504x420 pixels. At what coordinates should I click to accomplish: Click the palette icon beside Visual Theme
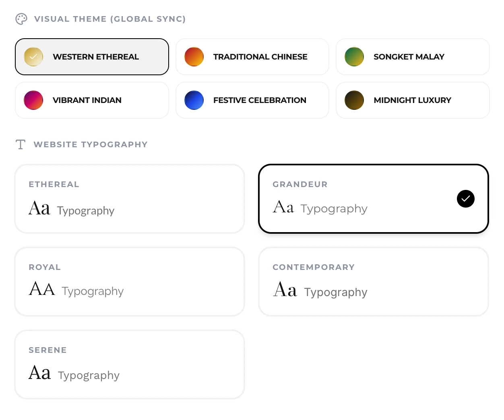point(21,19)
